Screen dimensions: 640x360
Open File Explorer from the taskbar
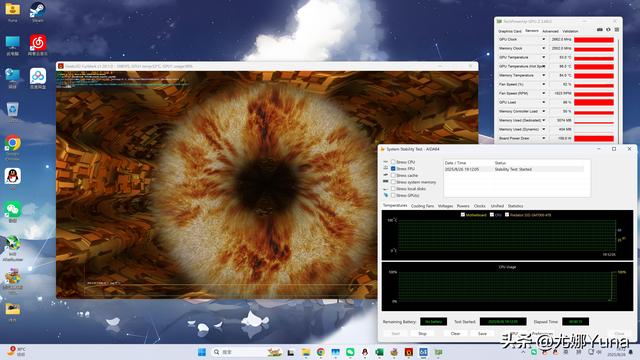(x=306, y=352)
